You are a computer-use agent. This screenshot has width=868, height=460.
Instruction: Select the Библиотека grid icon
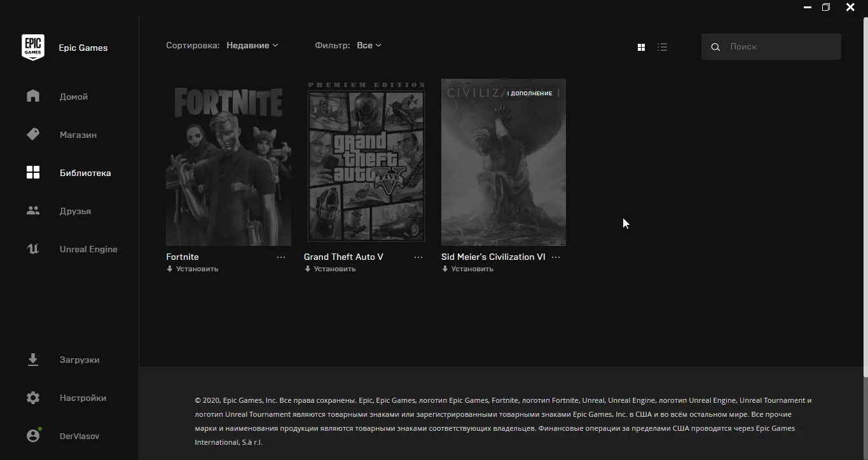tap(33, 172)
